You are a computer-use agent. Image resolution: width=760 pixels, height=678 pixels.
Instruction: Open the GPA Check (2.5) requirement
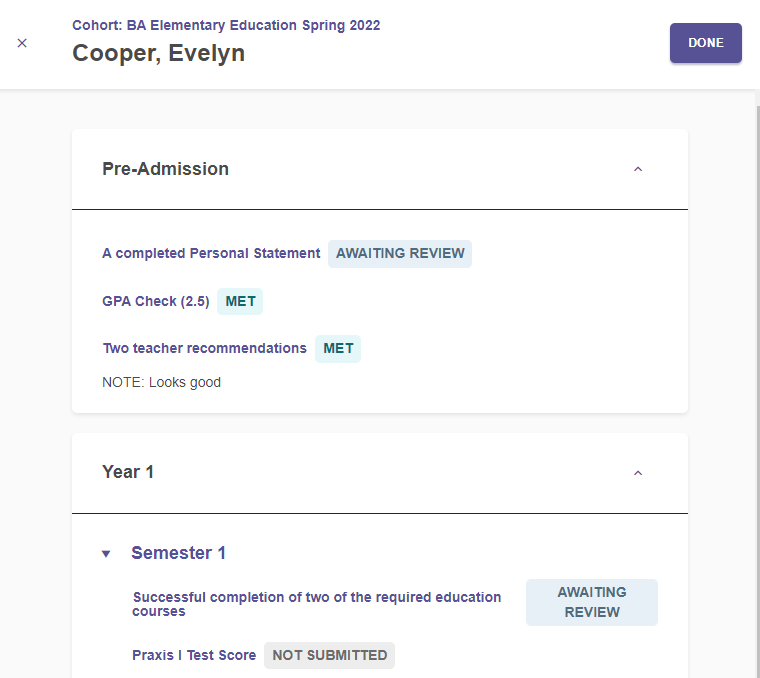[156, 301]
